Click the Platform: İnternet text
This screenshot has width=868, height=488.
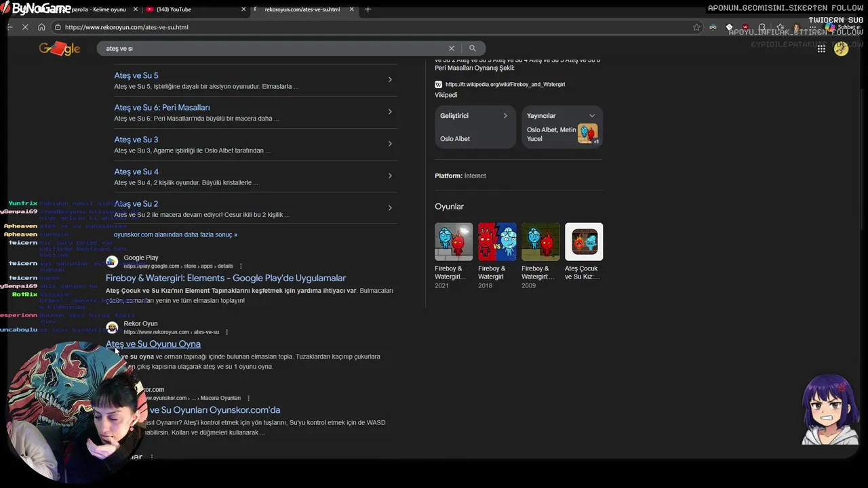pos(460,176)
